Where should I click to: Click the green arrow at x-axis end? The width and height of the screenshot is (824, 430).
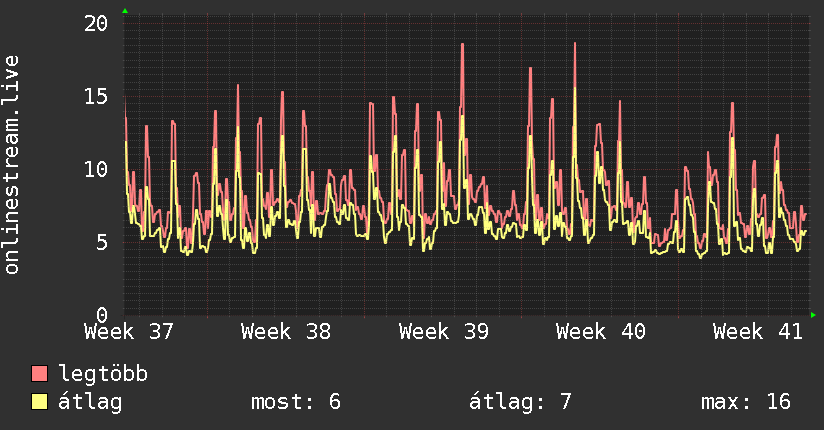click(813, 315)
